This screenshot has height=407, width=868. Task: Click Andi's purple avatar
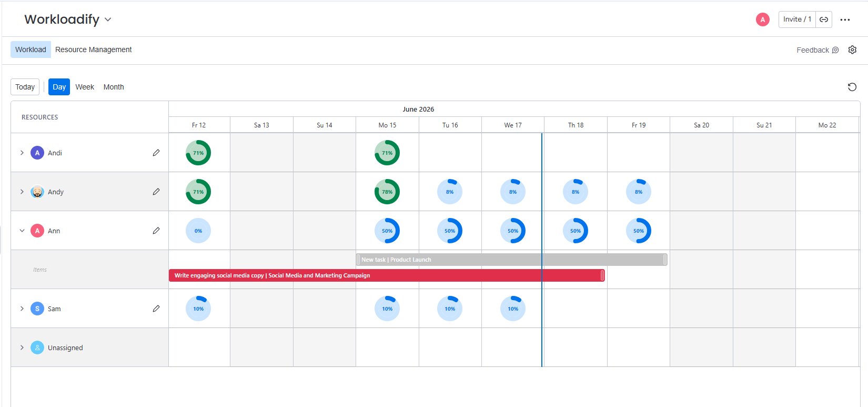pyautogui.click(x=37, y=153)
